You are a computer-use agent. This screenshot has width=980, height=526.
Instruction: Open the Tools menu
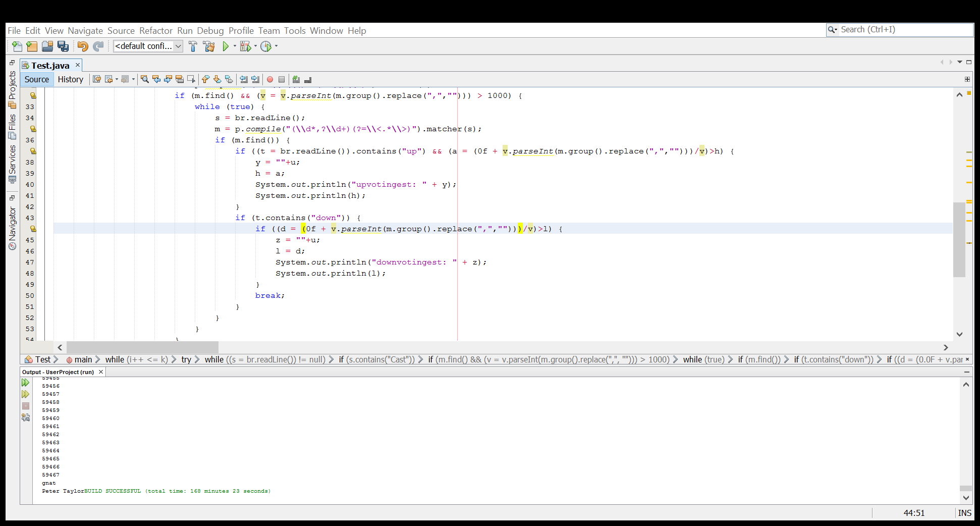tap(295, 31)
